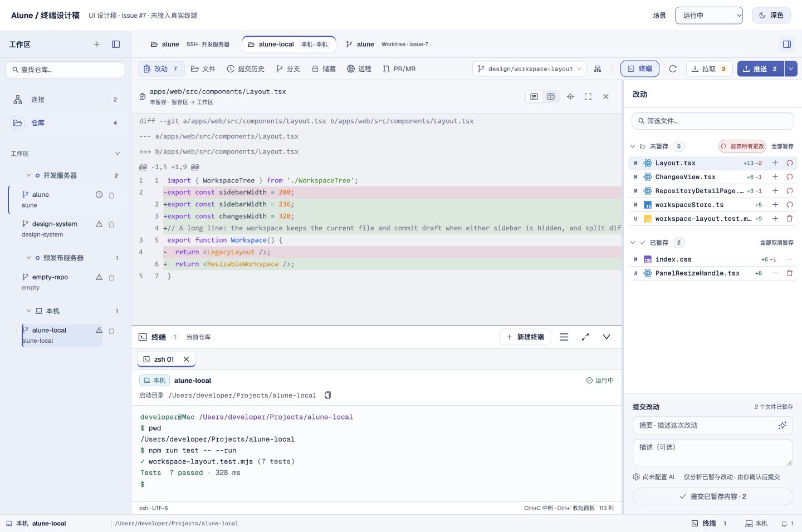802x532 pixels.
Task: Click 提交已暂存内容 commit button
Action: (713, 496)
